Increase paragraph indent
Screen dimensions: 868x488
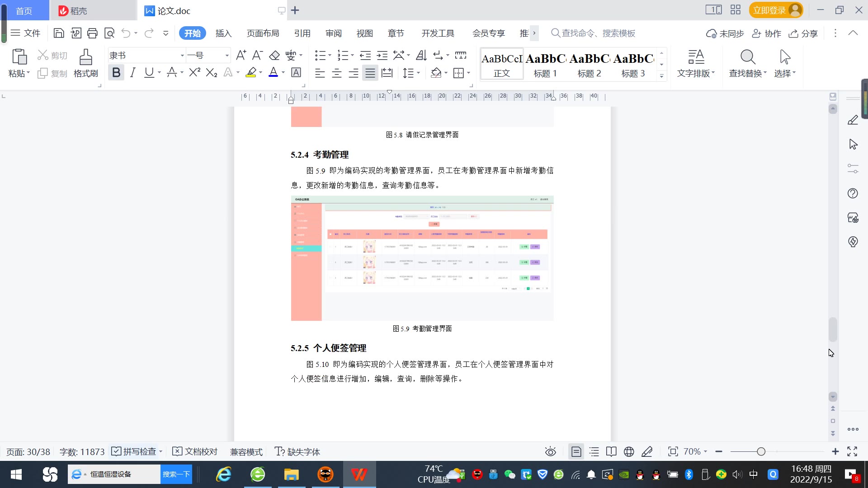pos(382,55)
